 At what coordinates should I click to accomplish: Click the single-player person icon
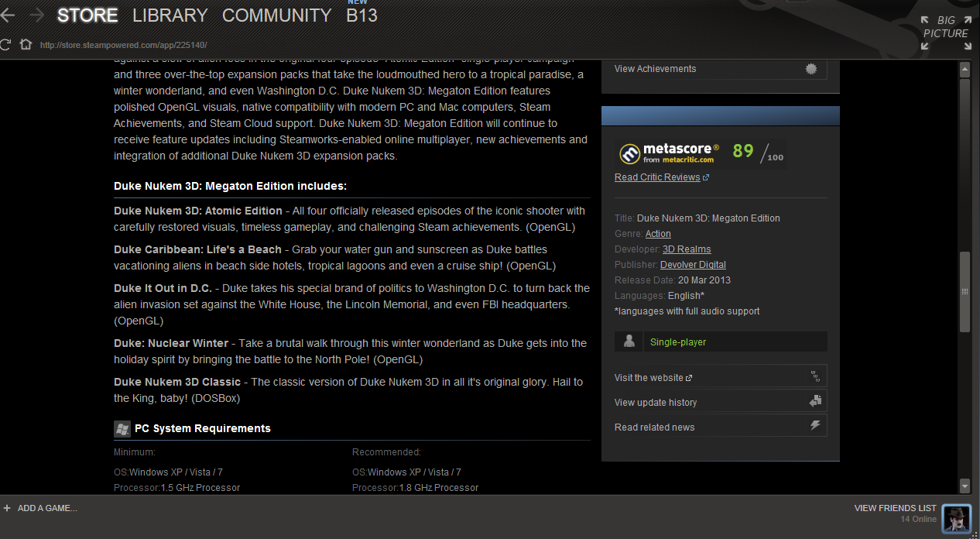(x=629, y=342)
